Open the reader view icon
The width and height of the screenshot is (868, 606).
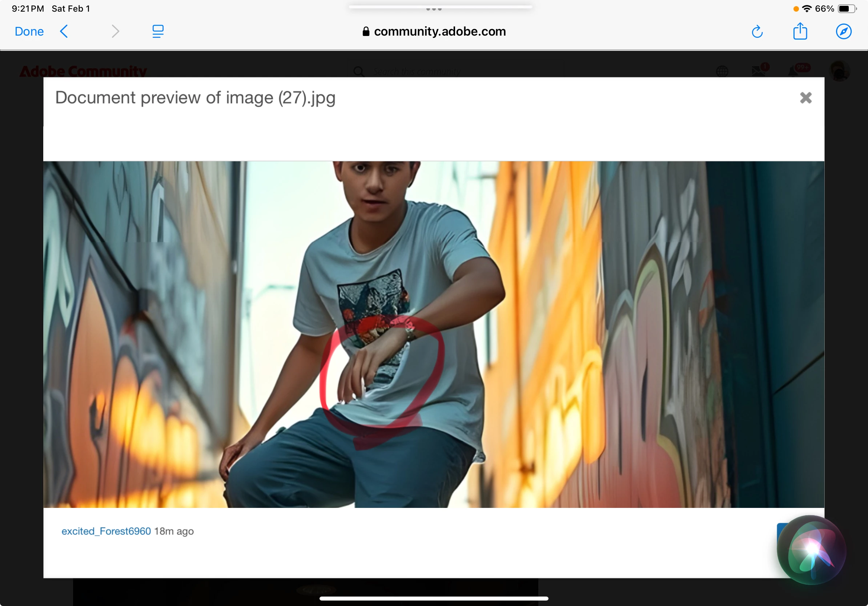click(158, 31)
